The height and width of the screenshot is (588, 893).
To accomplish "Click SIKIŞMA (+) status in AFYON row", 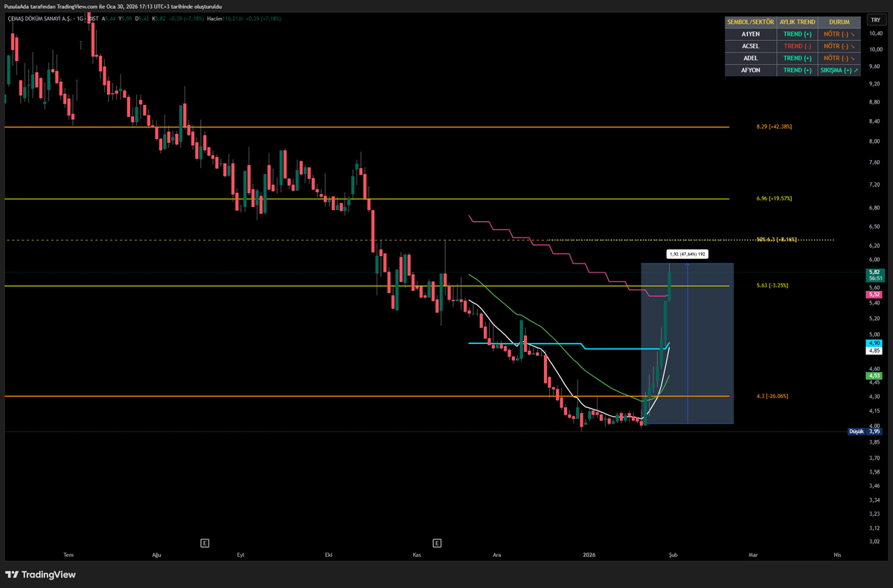I will [x=839, y=70].
